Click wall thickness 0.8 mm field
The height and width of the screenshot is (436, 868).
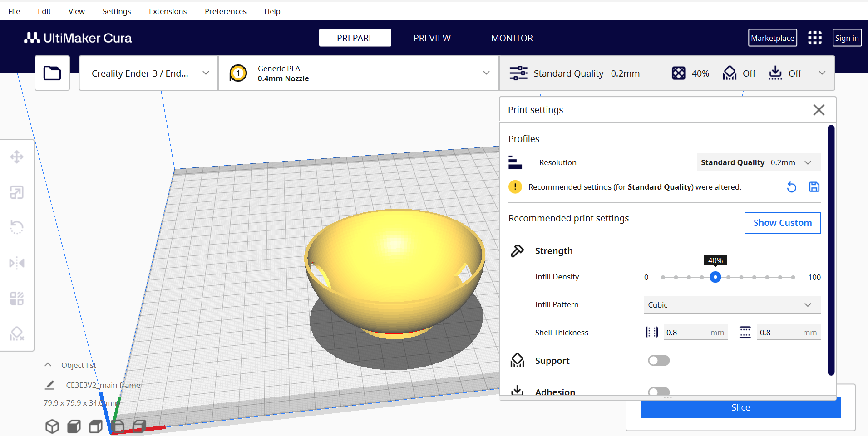coord(695,333)
